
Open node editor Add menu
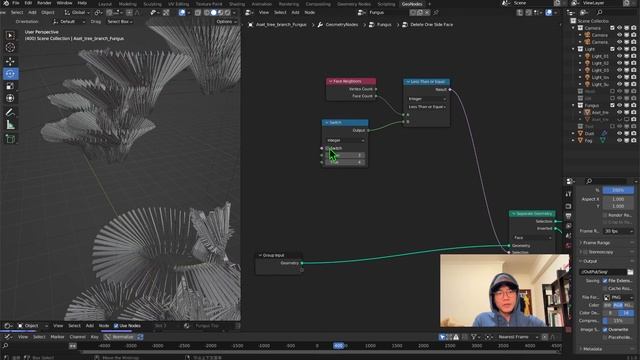pyautogui.click(x=295, y=13)
